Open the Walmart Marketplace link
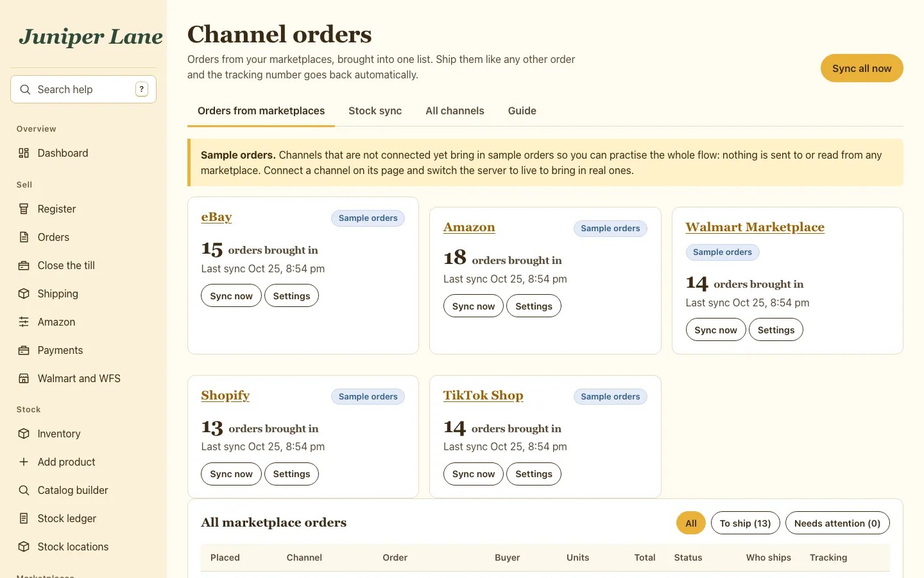The width and height of the screenshot is (924, 578). point(755,227)
